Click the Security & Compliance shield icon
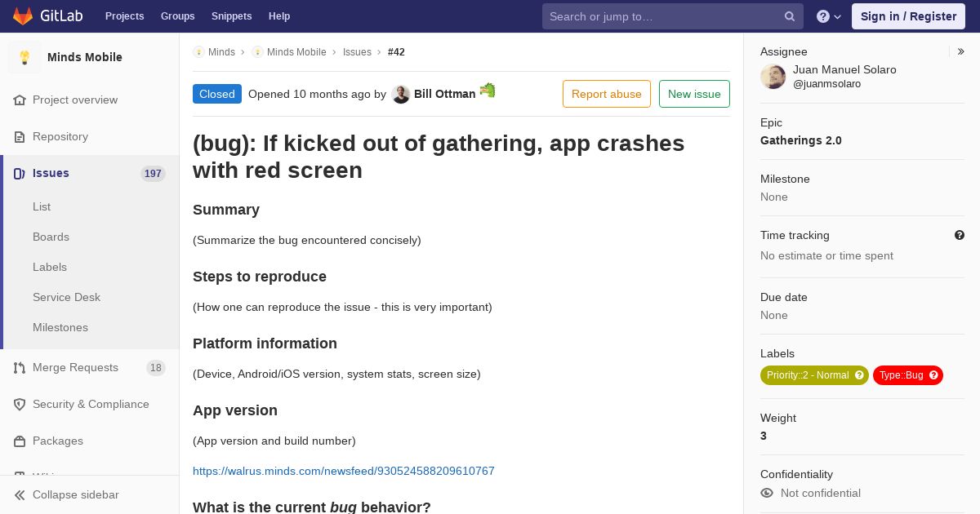 [x=20, y=405]
